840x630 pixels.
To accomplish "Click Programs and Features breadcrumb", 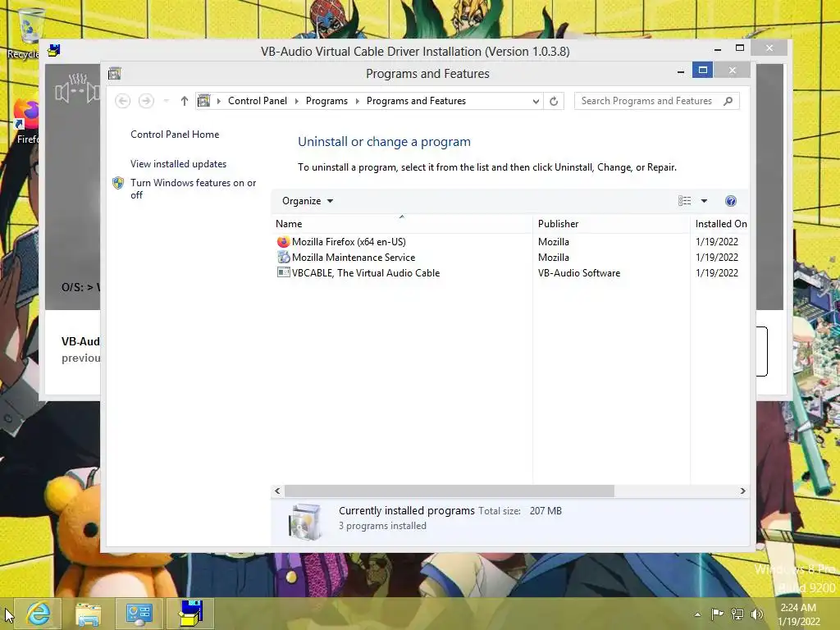I will click(x=416, y=101).
